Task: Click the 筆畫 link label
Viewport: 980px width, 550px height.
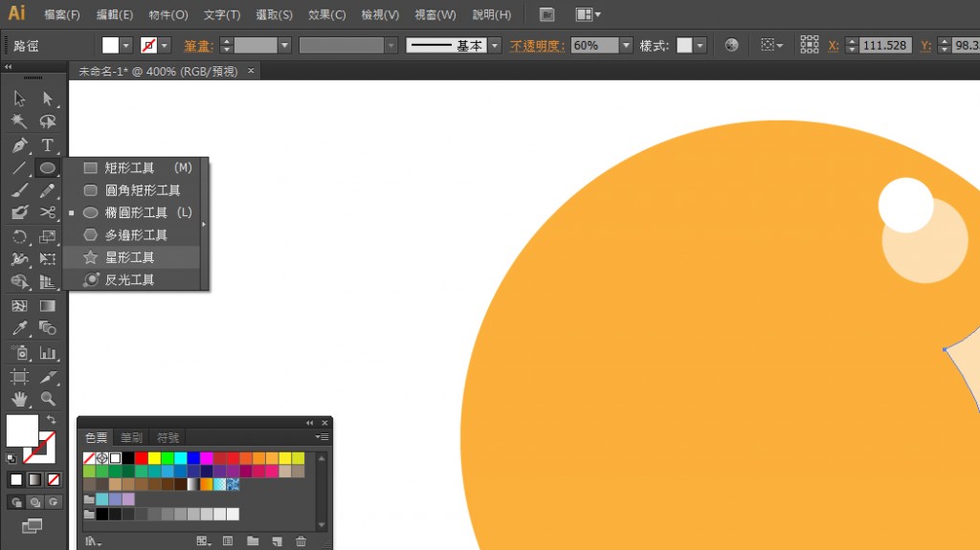Action: pyautogui.click(x=198, y=46)
